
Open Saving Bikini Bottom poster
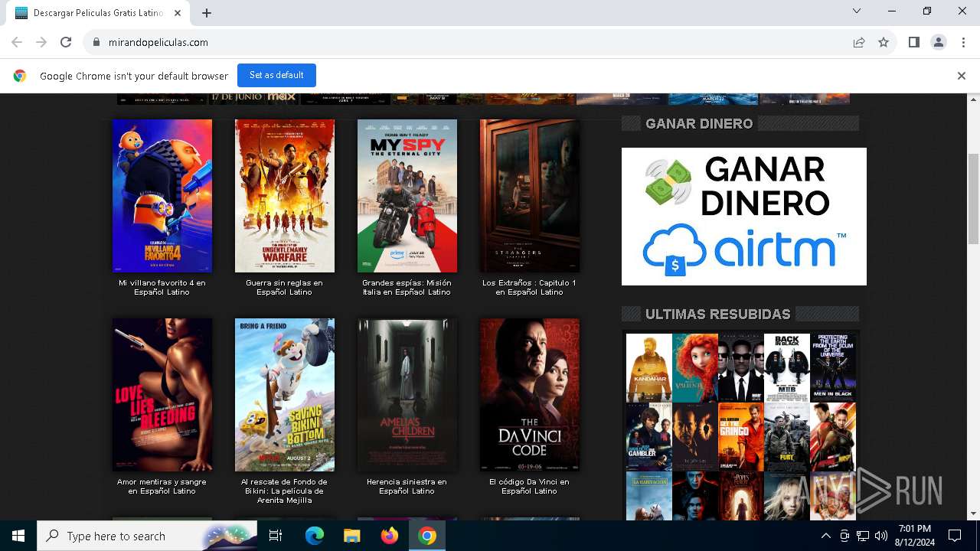(285, 395)
